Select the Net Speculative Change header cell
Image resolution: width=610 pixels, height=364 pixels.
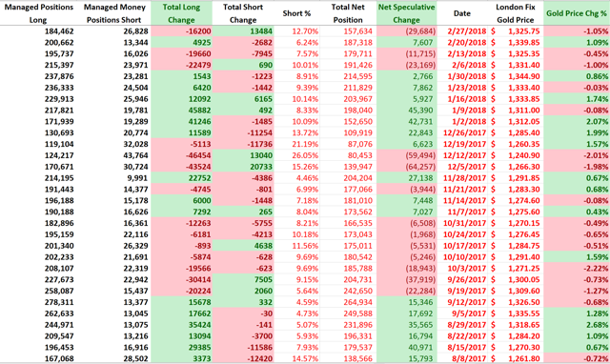(x=407, y=13)
